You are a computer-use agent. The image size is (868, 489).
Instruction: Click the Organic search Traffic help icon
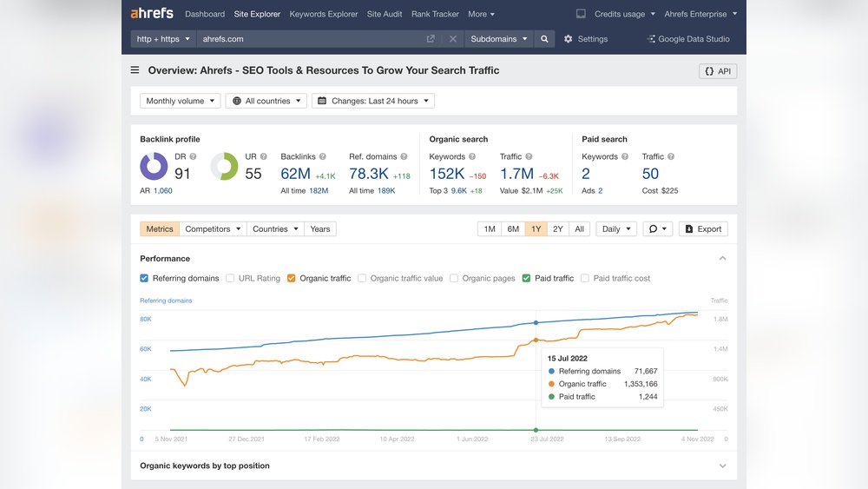529,156
